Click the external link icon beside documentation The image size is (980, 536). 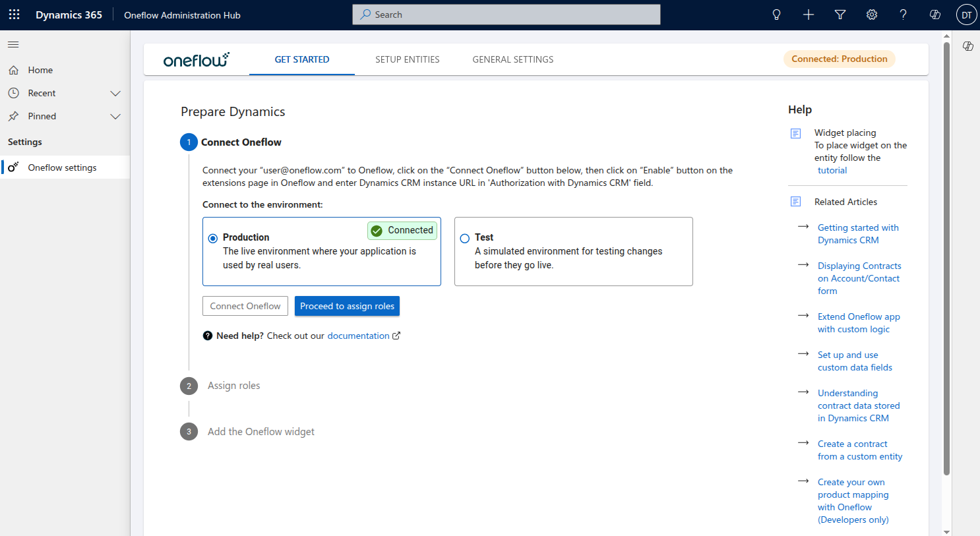pyautogui.click(x=396, y=336)
